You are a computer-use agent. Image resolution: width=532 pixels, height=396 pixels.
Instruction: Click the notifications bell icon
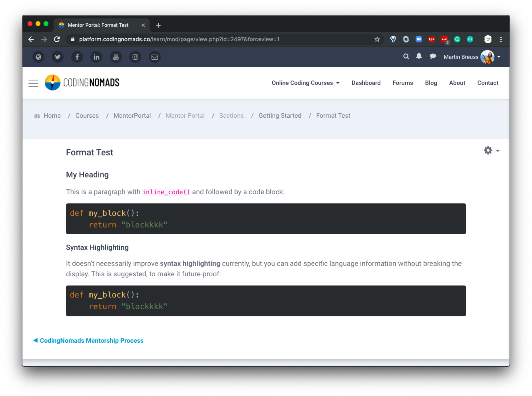pos(419,57)
